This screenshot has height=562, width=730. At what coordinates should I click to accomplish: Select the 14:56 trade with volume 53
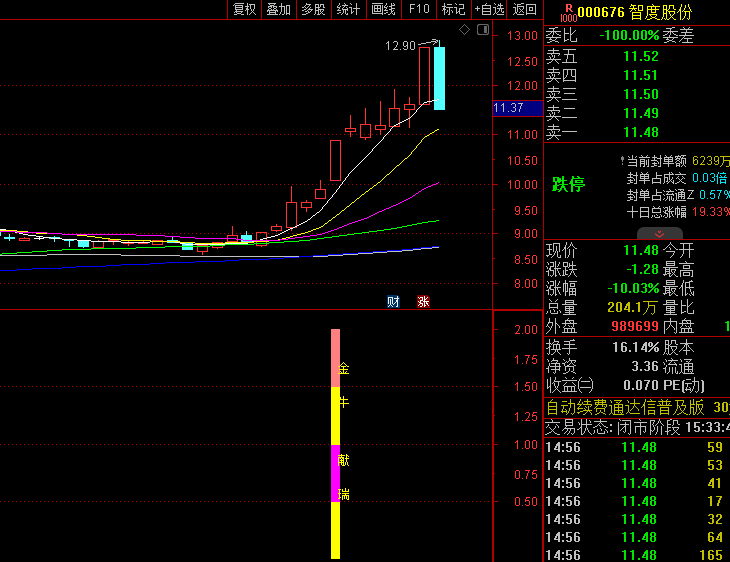637,465
